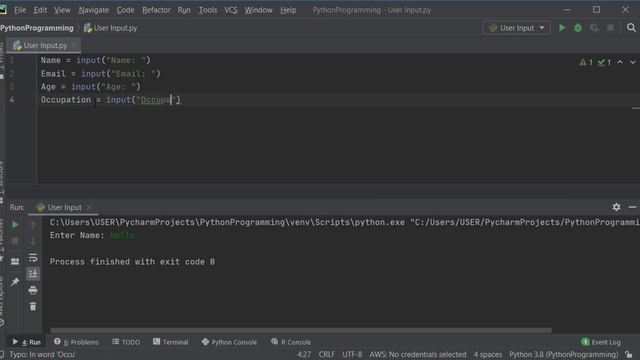
Task: Pin the Run tab icon
Action: tap(15, 282)
